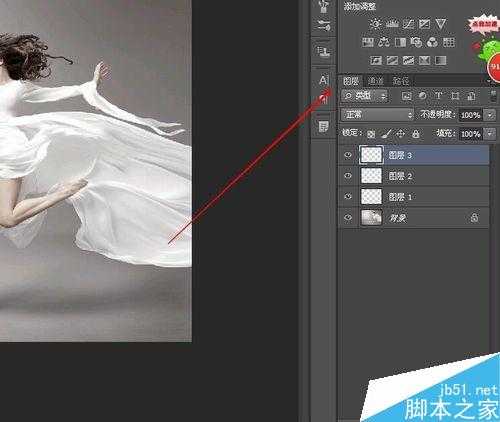Open the Character panel (A icon)
The width and height of the screenshot is (500, 422).
323,80
